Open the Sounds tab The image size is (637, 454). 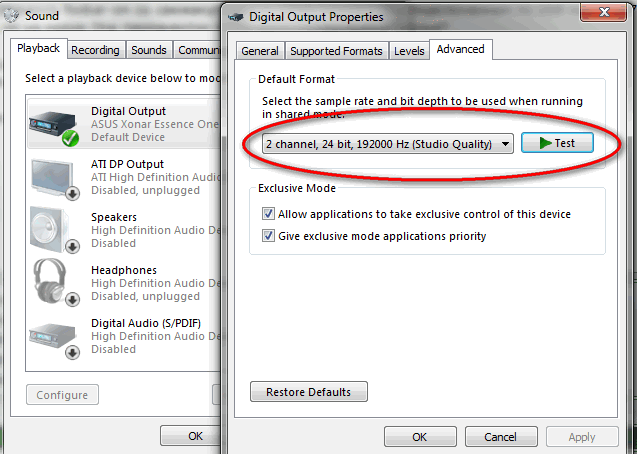click(149, 50)
